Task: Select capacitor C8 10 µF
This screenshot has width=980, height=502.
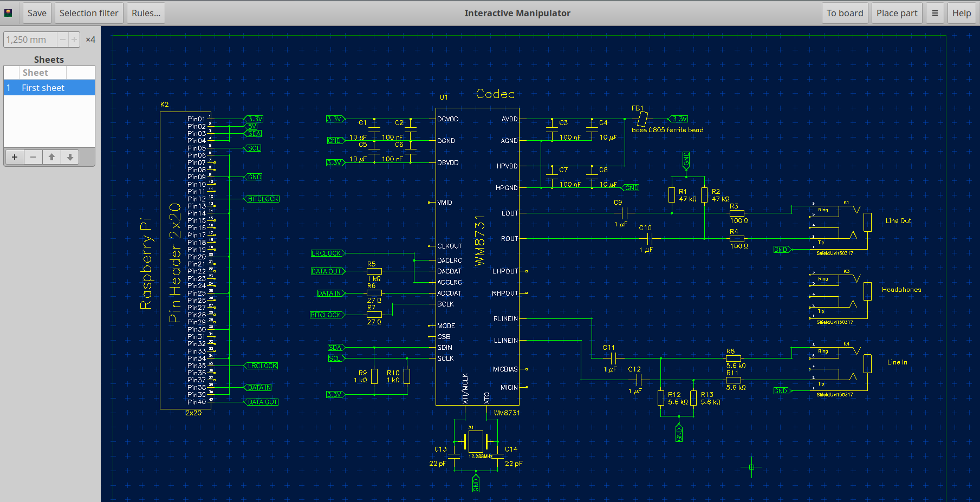Action: [x=592, y=177]
